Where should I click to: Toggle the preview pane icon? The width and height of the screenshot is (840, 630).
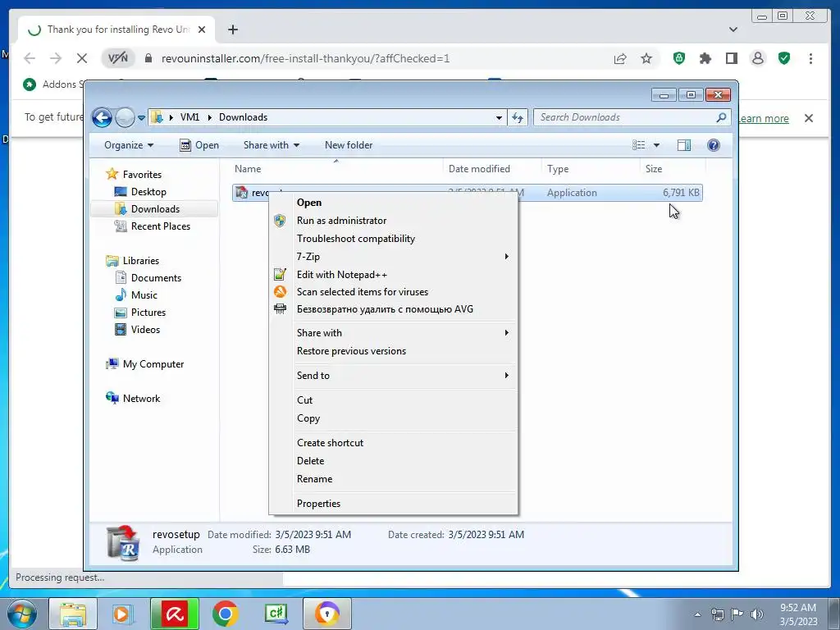684,145
